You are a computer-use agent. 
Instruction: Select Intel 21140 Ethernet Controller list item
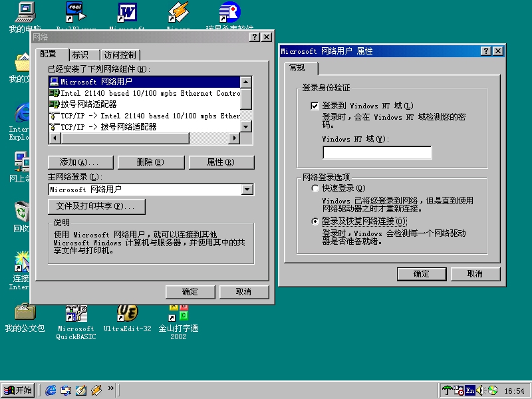point(144,93)
